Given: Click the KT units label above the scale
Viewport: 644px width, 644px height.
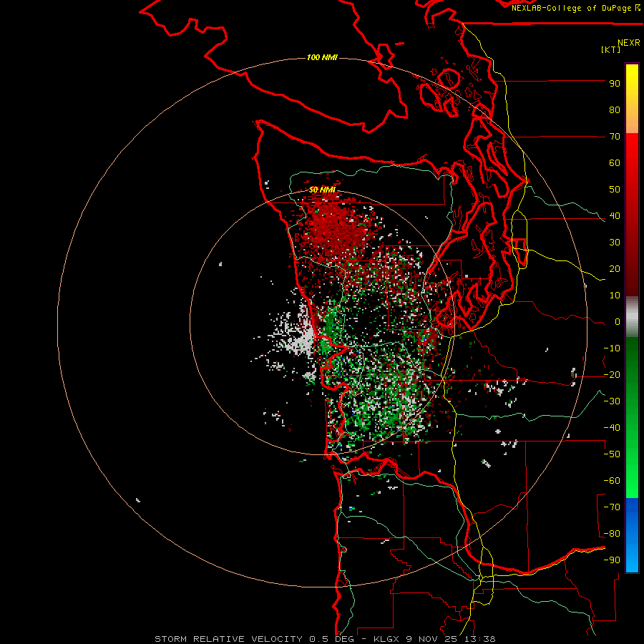Looking at the screenshot, I should (x=611, y=49).
